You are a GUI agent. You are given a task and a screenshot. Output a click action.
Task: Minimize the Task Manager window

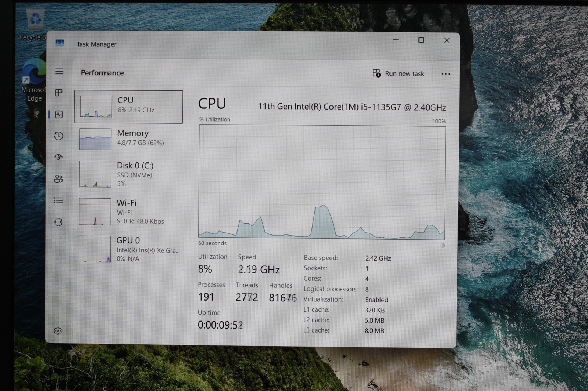tap(396, 40)
